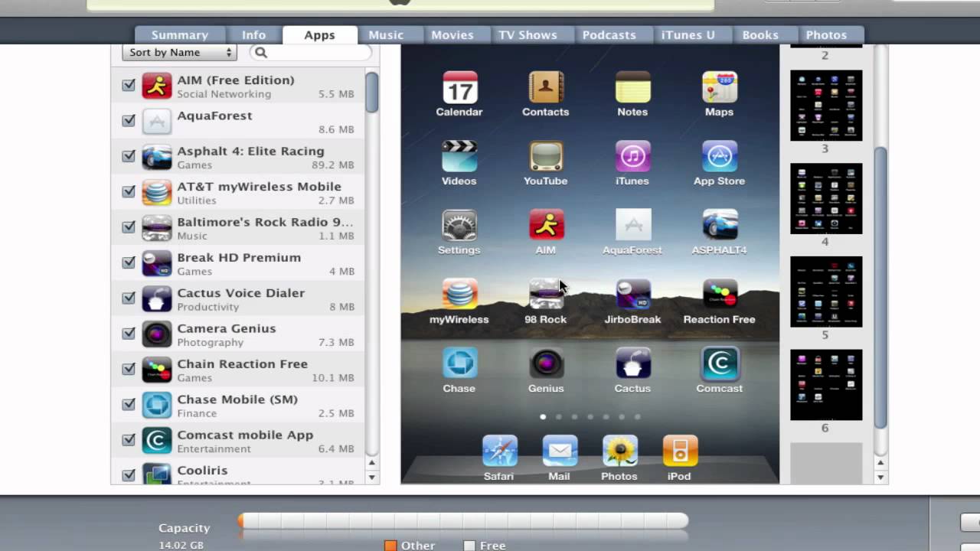Select the Genius camera app icon

(546, 364)
